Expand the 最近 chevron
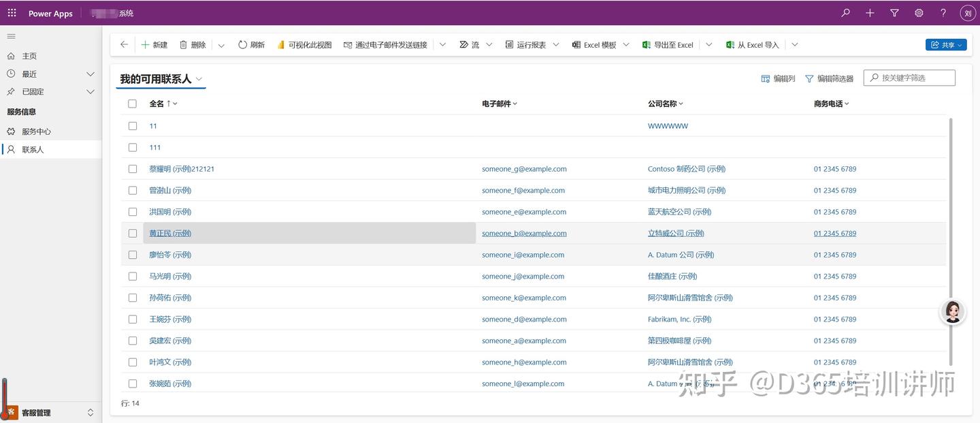The width and height of the screenshot is (980, 423). click(x=90, y=74)
